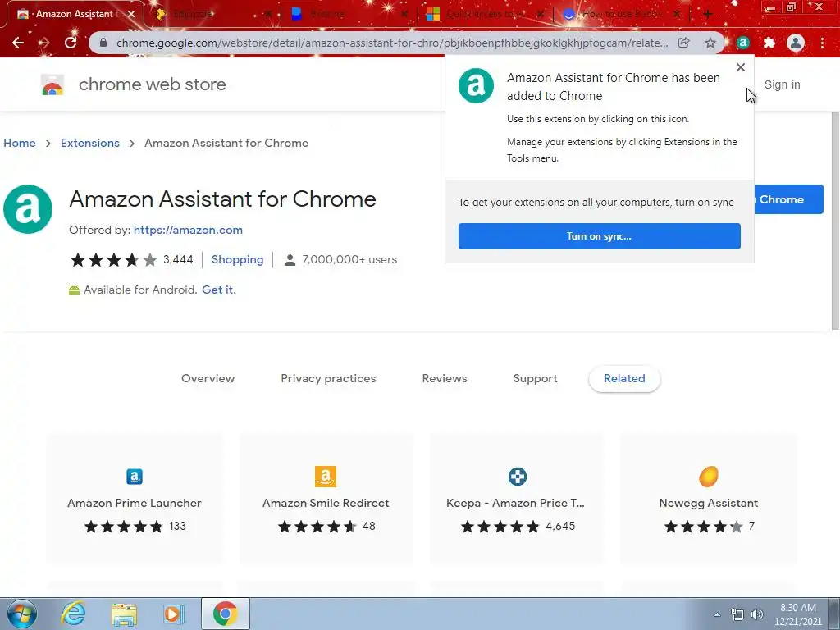This screenshot has width=840, height=630.
Task: Click the Chrome icon in taskbar
Action: 225,614
